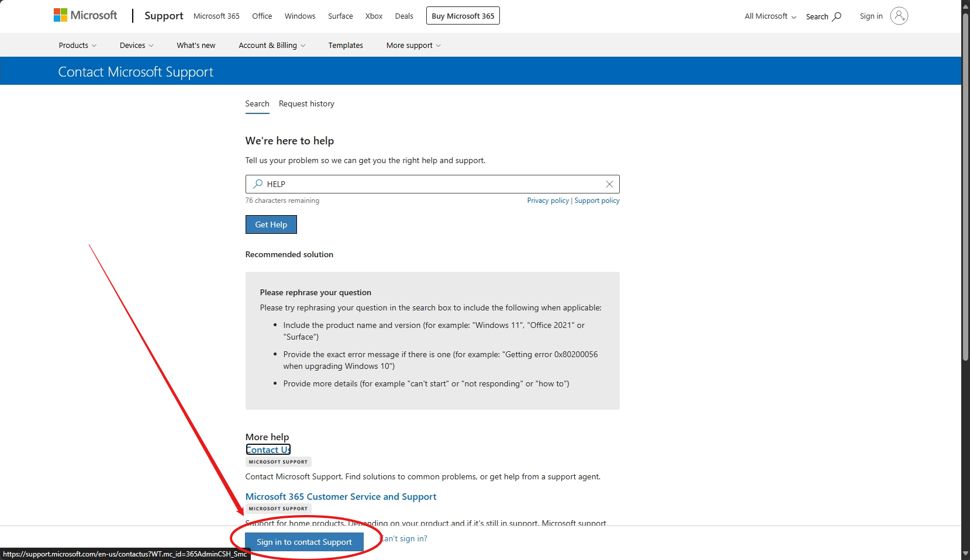This screenshot has width=970, height=560.
Task: Expand the Devices dropdown
Action: point(137,45)
